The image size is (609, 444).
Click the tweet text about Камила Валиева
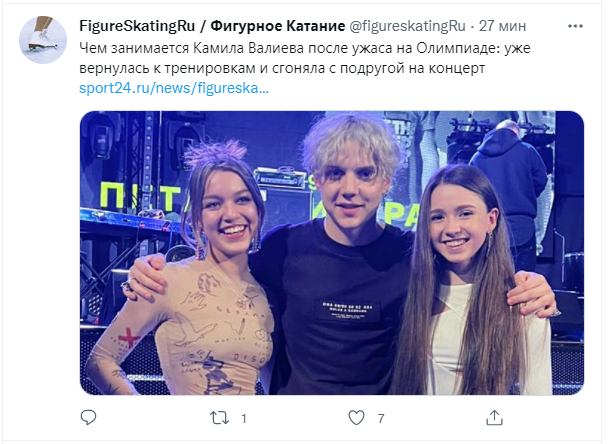[x=305, y=58]
